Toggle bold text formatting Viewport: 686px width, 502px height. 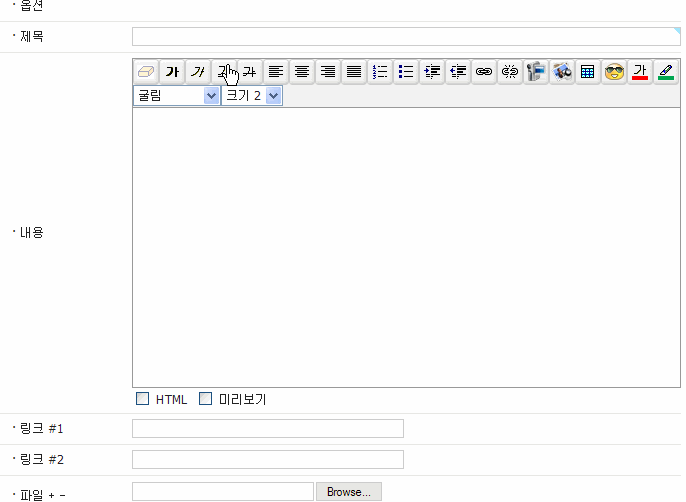tap(172, 71)
